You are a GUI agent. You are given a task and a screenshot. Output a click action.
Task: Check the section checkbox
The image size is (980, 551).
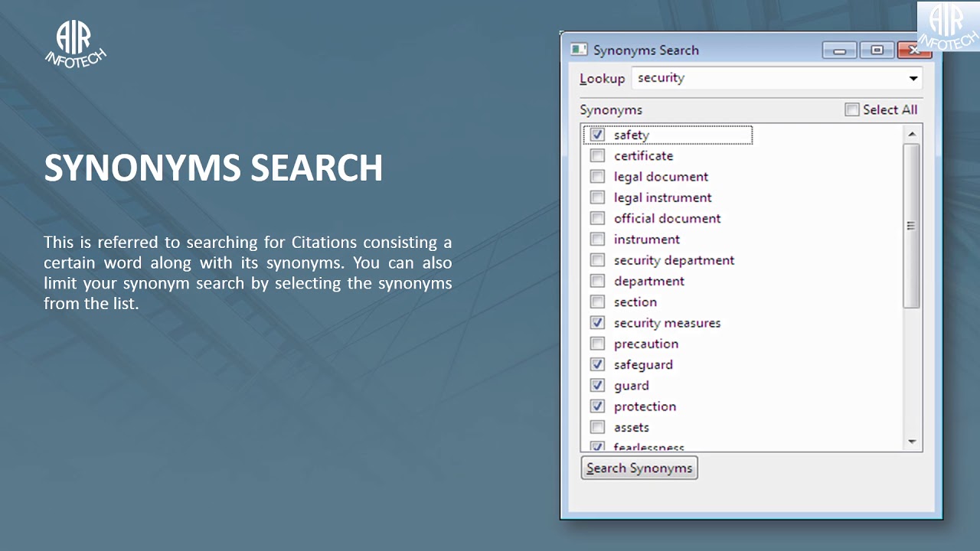(597, 302)
